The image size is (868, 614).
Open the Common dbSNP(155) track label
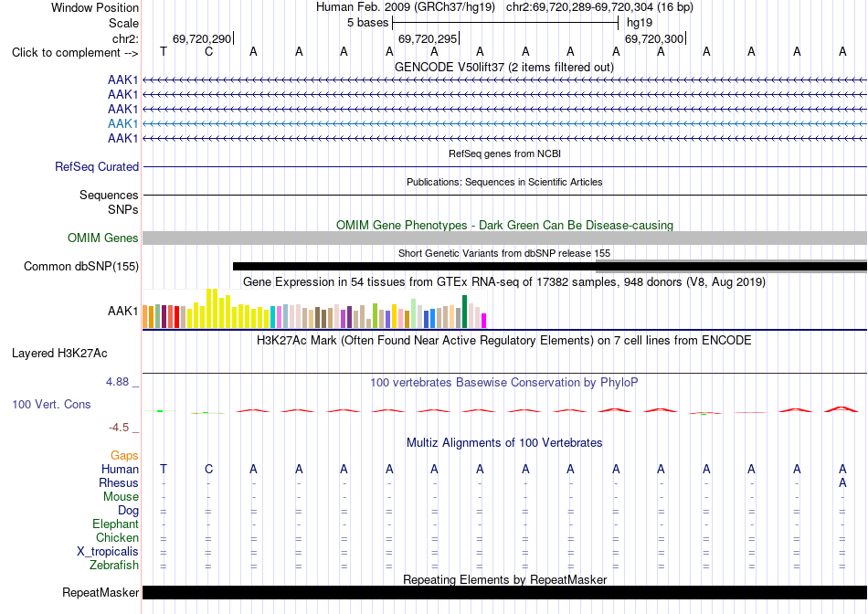coord(81,266)
